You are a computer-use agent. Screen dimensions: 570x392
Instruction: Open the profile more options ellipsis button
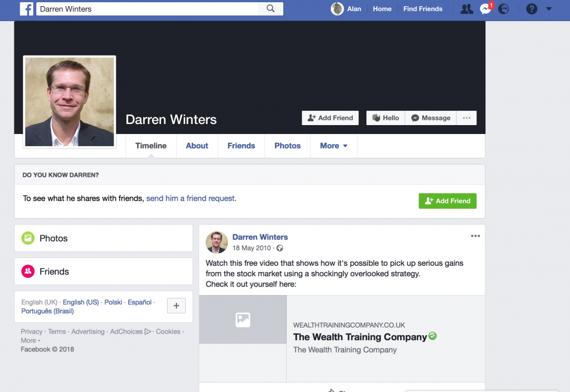click(x=467, y=118)
